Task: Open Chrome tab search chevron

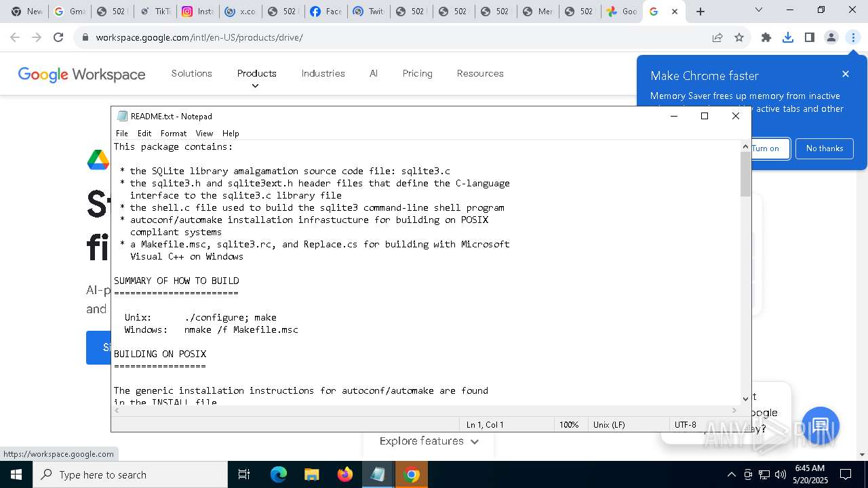Action: pos(759,9)
